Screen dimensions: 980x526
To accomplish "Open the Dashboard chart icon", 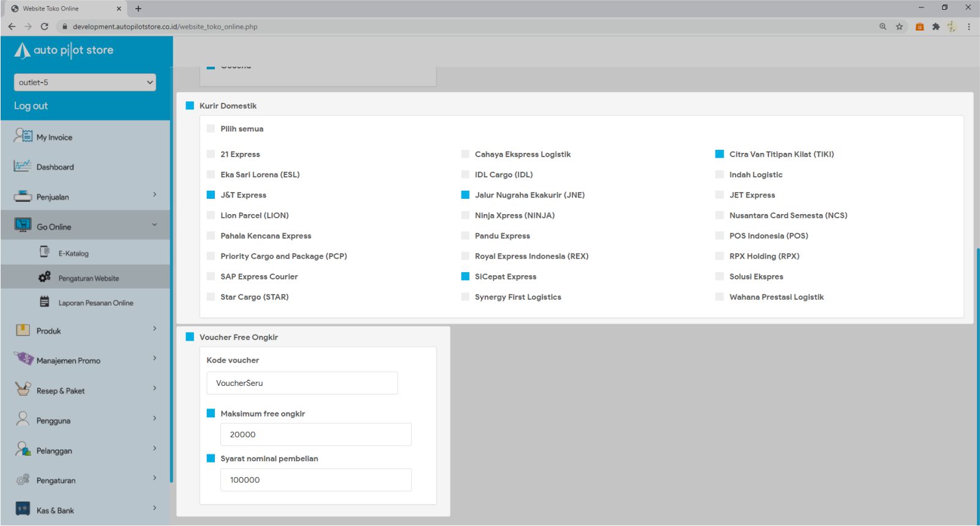I will tap(23, 166).
